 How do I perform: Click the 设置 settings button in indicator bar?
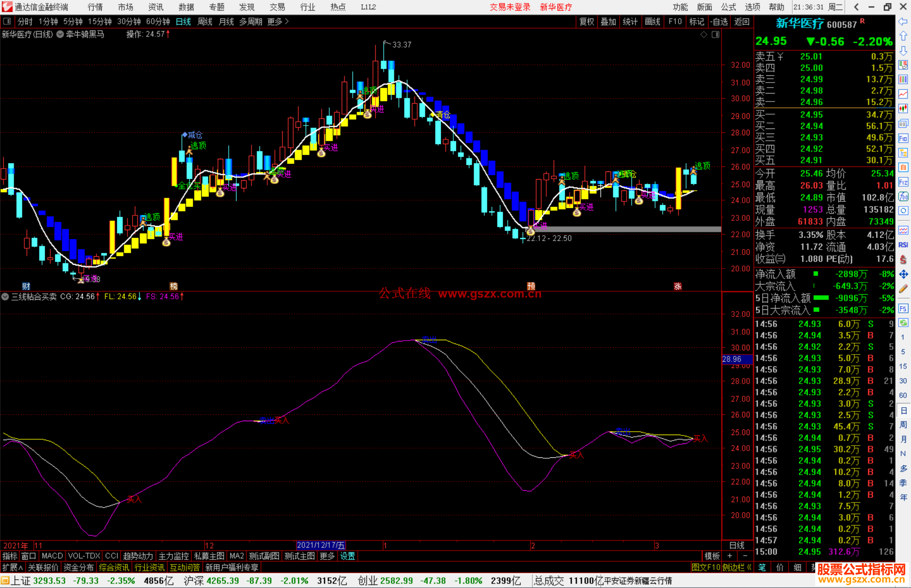pos(348,556)
